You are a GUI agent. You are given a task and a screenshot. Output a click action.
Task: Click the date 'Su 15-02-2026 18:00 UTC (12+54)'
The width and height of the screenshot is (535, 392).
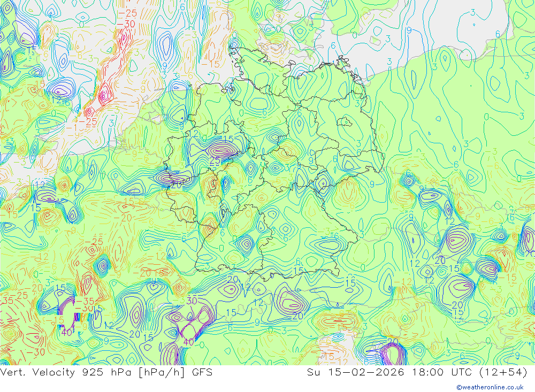[417, 372]
